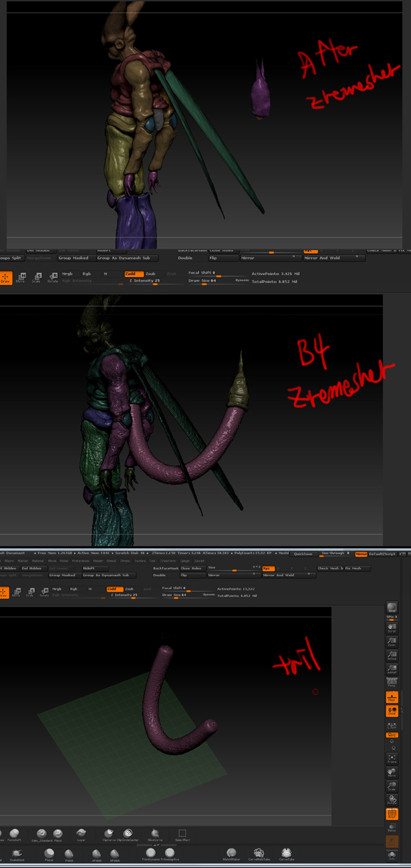The width and height of the screenshot is (411, 868).
Task: Click the Actual size icon
Action: [x=392, y=656]
